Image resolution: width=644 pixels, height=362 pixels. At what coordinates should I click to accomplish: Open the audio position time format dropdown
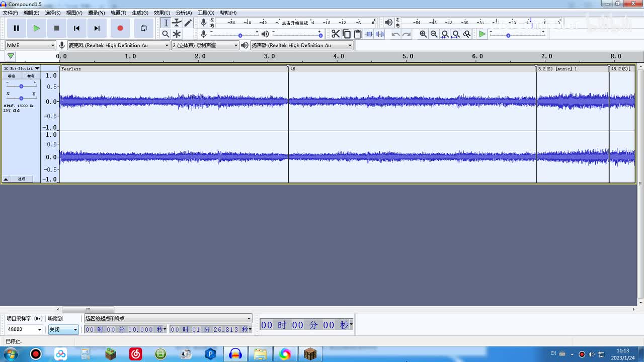coord(351,325)
